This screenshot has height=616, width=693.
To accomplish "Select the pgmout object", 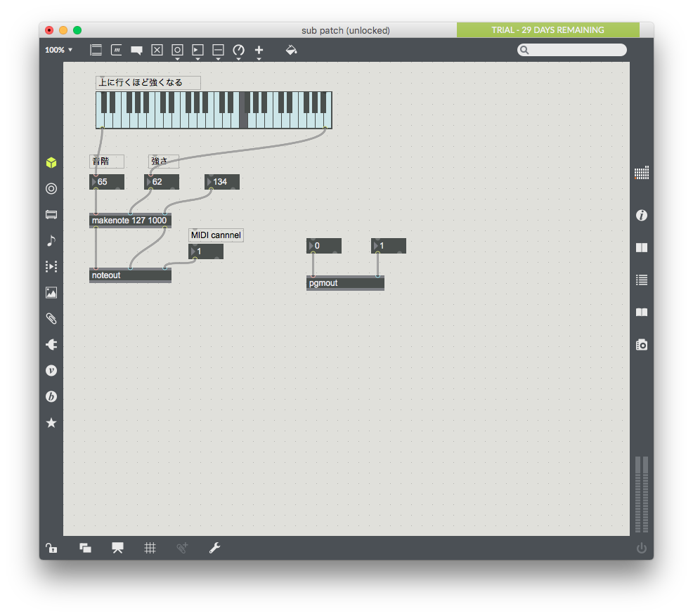I will pos(345,283).
